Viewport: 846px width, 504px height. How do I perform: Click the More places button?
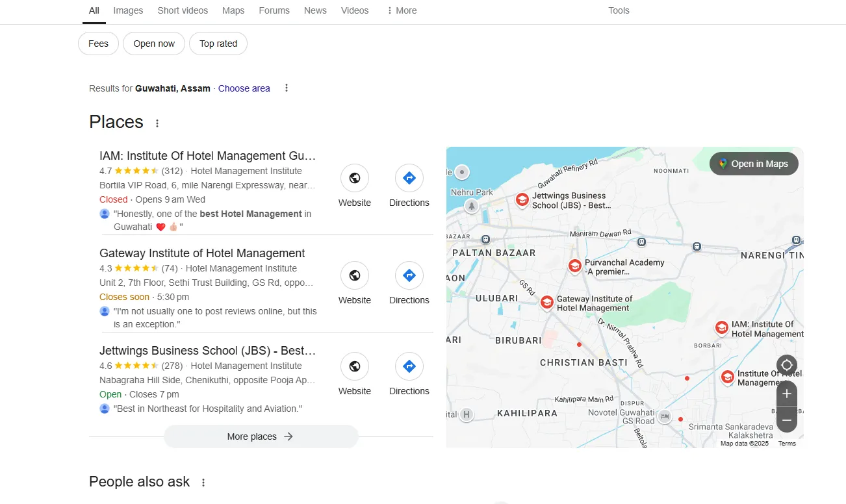(261, 436)
